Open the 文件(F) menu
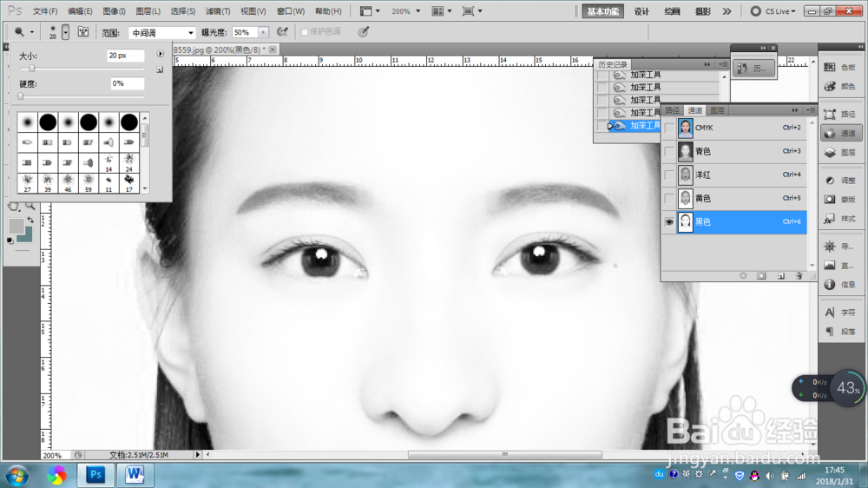The width and height of the screenshot is (868, 488). click(x=45, y=11)
